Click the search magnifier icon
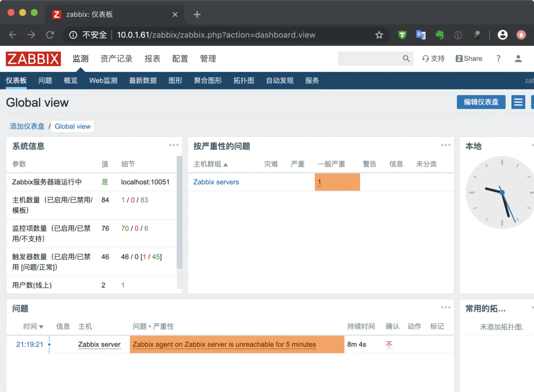This screenshot has width=534, height=392. 406,58
